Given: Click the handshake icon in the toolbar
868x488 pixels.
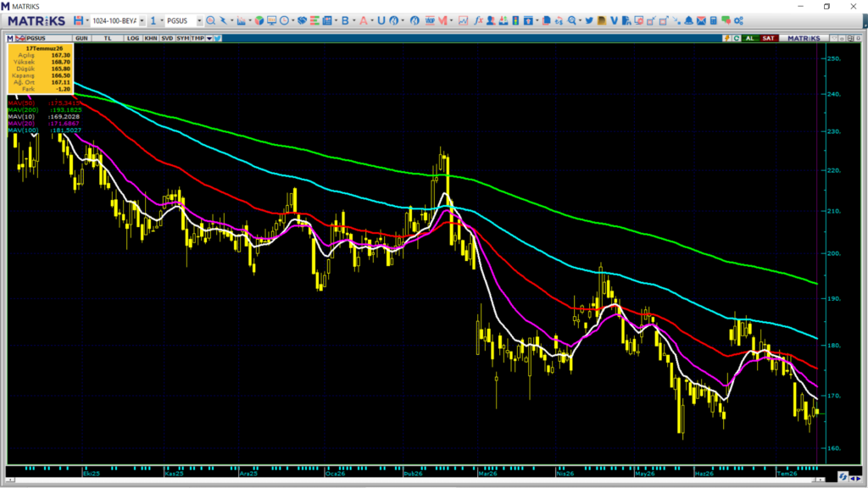Looking at the screenshot, I should pyautogui.click(x=302, y=20).
